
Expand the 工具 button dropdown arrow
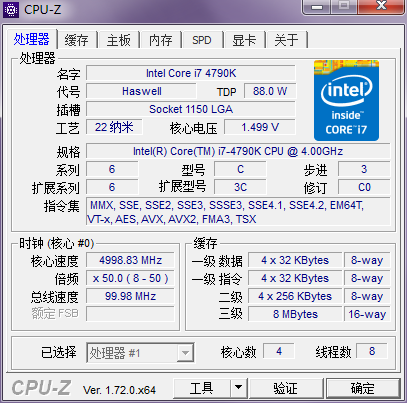238,388
